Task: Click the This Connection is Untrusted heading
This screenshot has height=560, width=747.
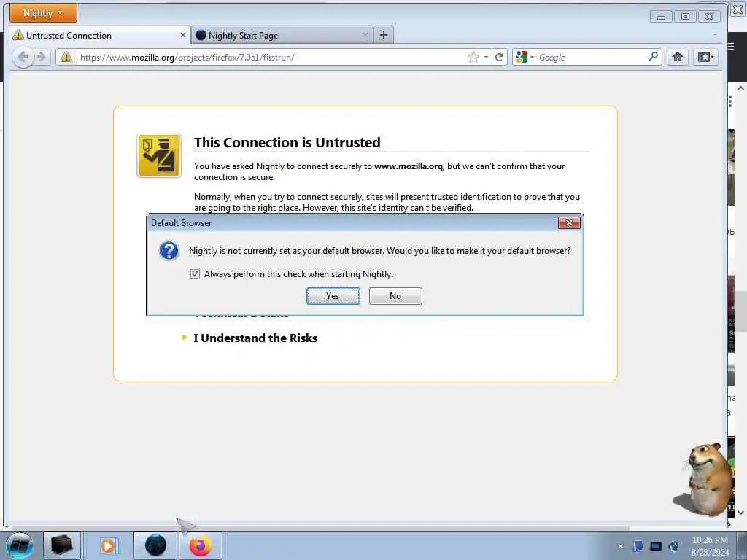Action: pos(287,142)
